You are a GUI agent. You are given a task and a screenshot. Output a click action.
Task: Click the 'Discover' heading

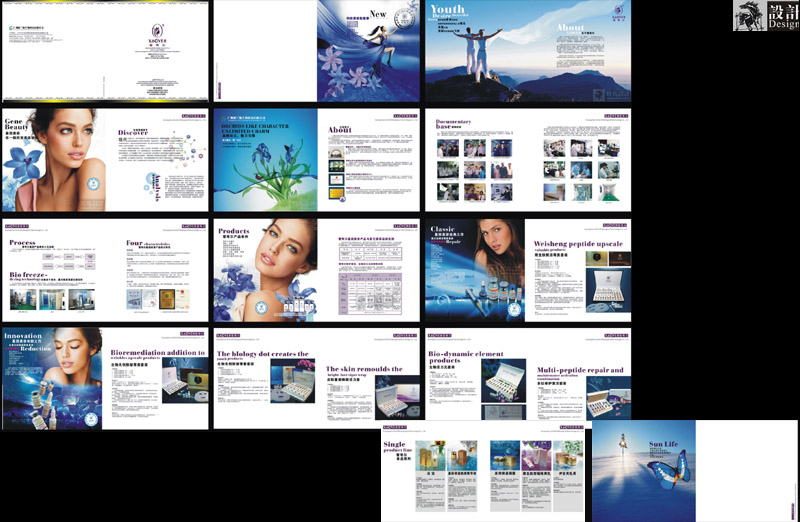tap(133, 133)
